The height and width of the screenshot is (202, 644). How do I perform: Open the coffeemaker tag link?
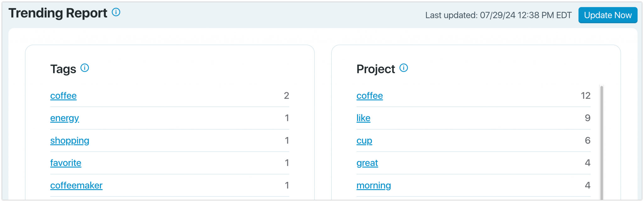click(x=76, y=185)
